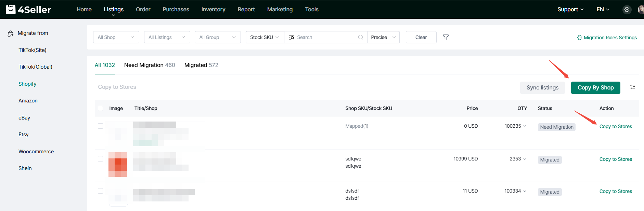This screenshot has width=644, height=211.
Task: Open the Marketing menu
Action: click(x=280, y=10)
